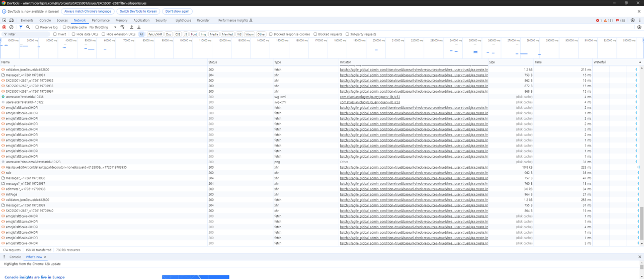Check the Invert filter checkbox

(55, 34)
